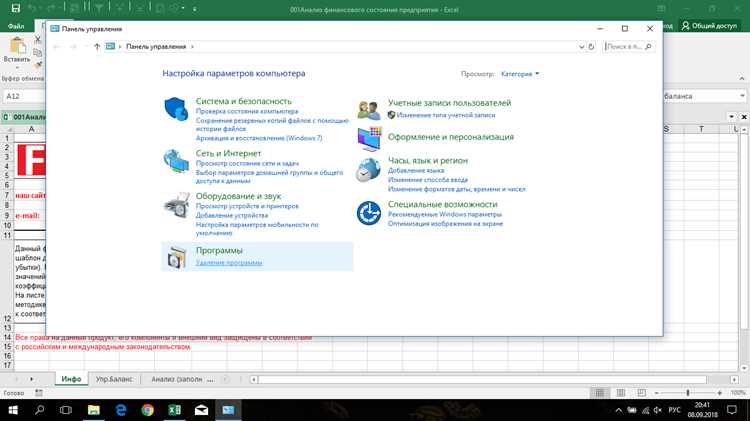Open File Explorer from the taskbar

(x=94, y=410)
